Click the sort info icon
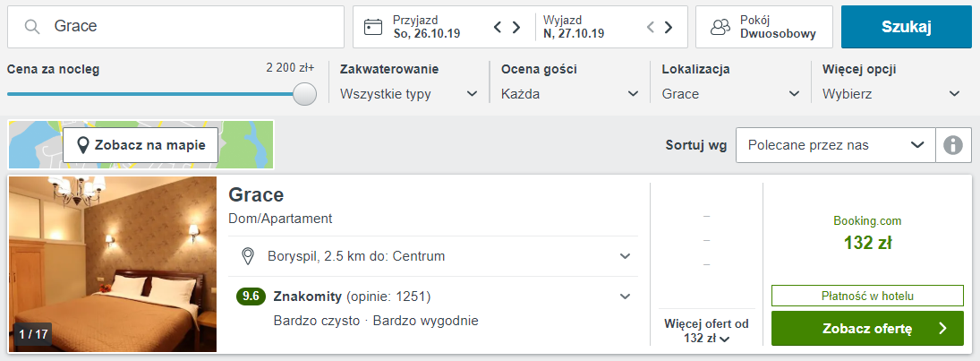The image size is (980, 361). (x=953, y=145)
